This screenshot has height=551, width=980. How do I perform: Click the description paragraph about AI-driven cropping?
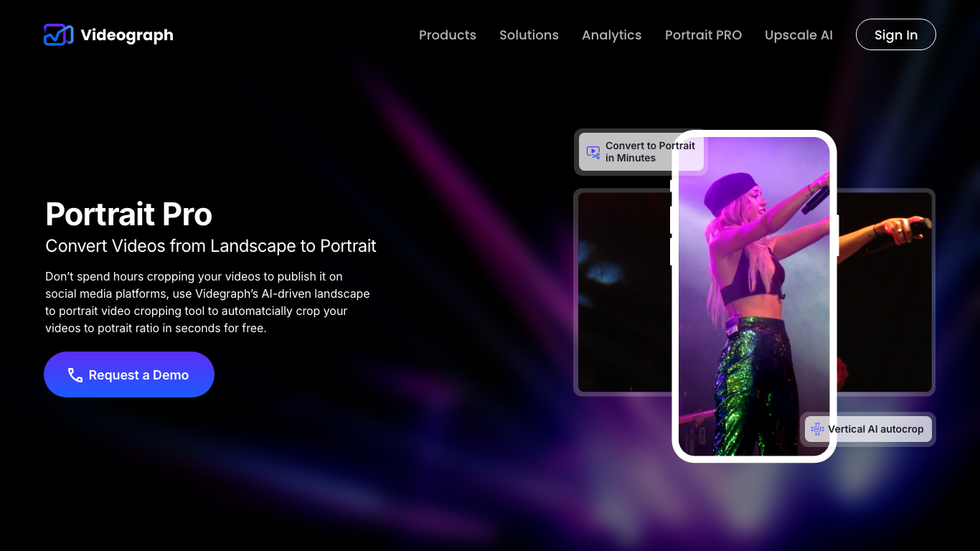pos(208,302)
